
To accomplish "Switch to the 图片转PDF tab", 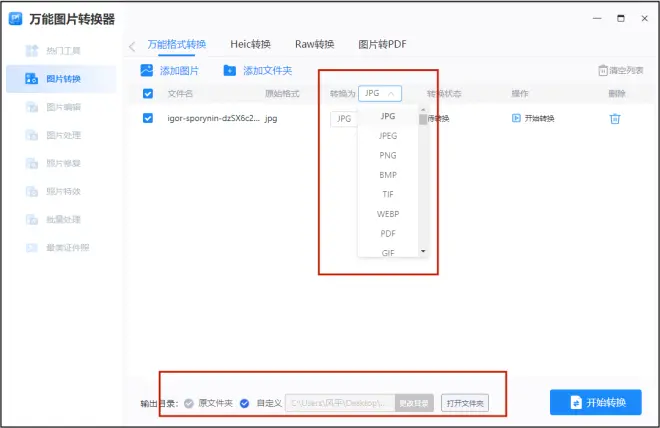I will click(382, 44).
